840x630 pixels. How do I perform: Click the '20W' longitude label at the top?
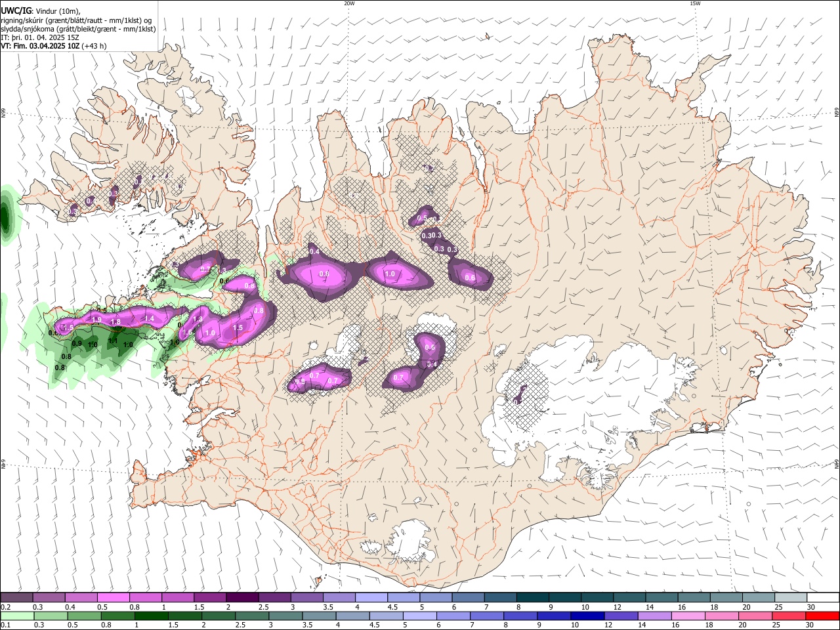(x=349, y=3)
